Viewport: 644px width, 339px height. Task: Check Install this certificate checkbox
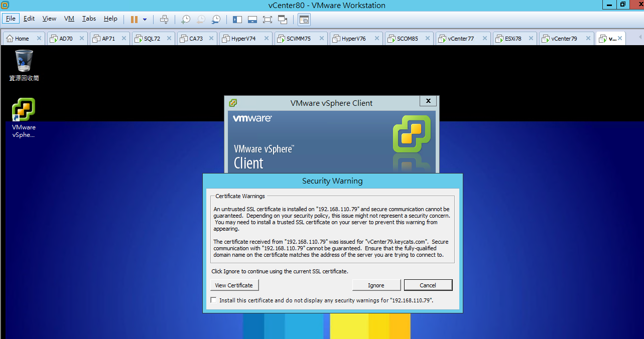click(214, 300)
